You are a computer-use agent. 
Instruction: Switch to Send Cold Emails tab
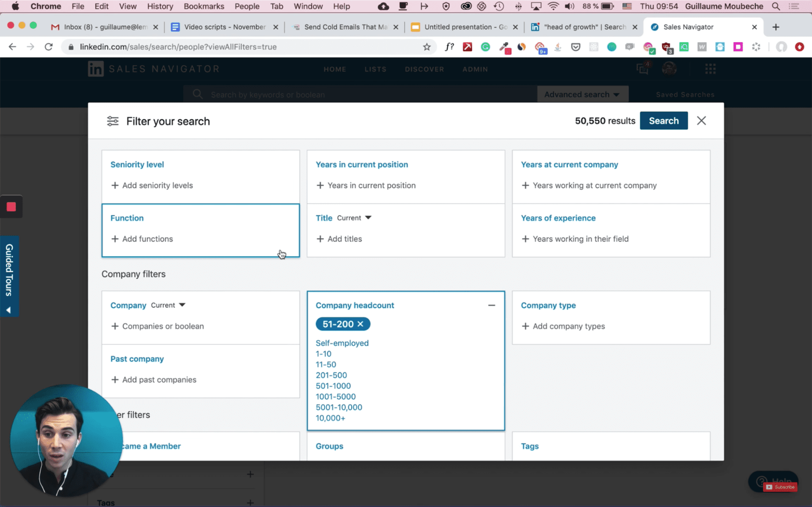[345, 27]
